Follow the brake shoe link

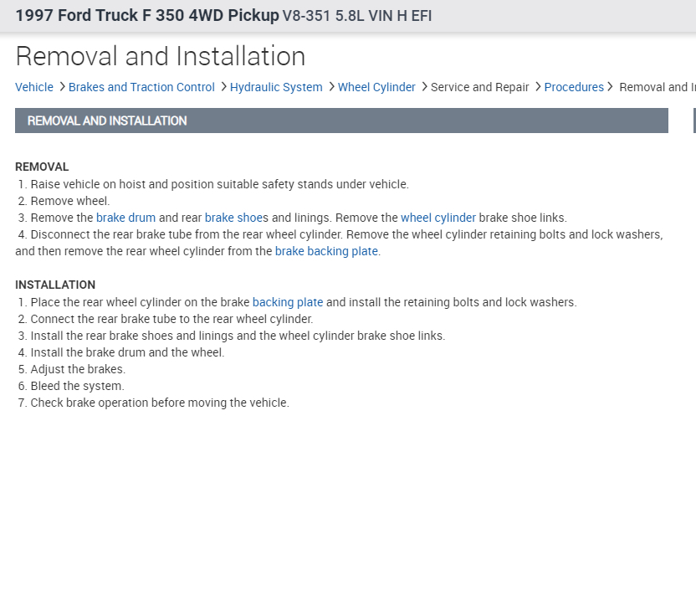(233, 218)
